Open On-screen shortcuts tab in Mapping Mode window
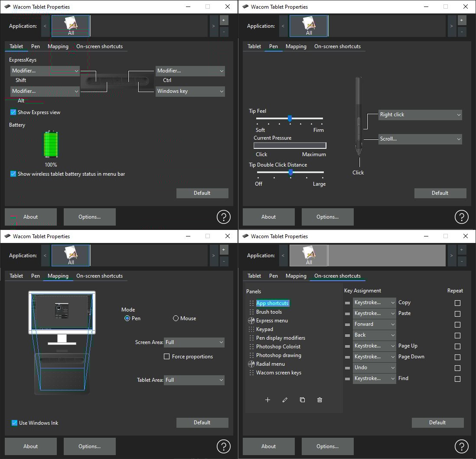Image resolution: width=476 pixels, height=459 pixels. click(100, 276)
